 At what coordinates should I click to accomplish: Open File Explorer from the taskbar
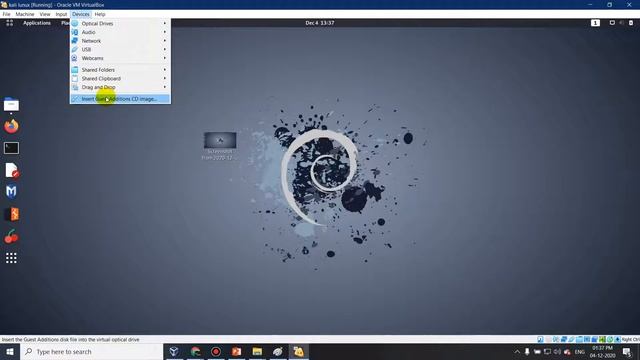(257, 352)
